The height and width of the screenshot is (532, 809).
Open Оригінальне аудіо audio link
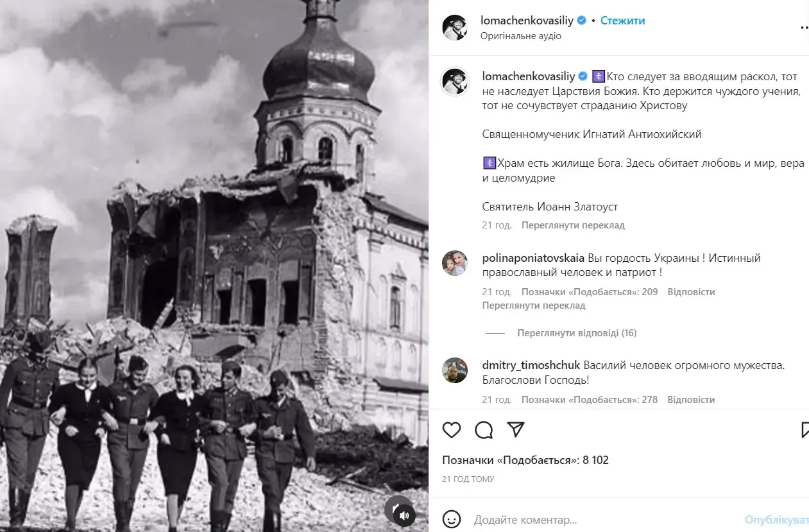coord(521,36)
